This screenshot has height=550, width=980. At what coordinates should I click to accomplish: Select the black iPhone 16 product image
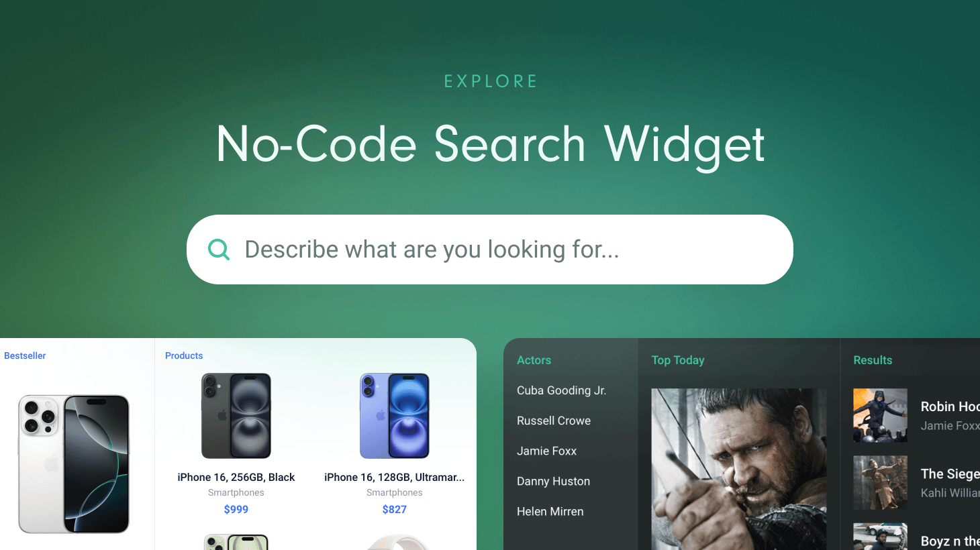(x=236, y=416)
